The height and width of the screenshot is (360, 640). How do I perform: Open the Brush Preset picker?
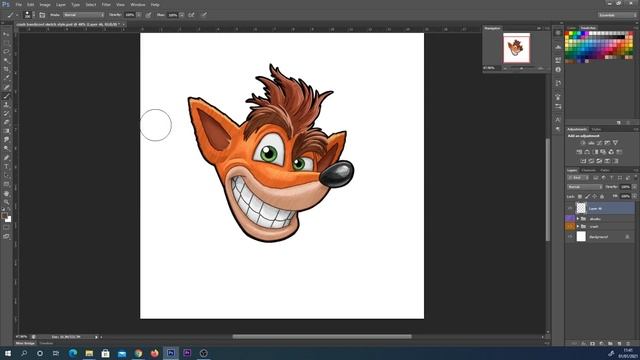click(x=29, y=15)
